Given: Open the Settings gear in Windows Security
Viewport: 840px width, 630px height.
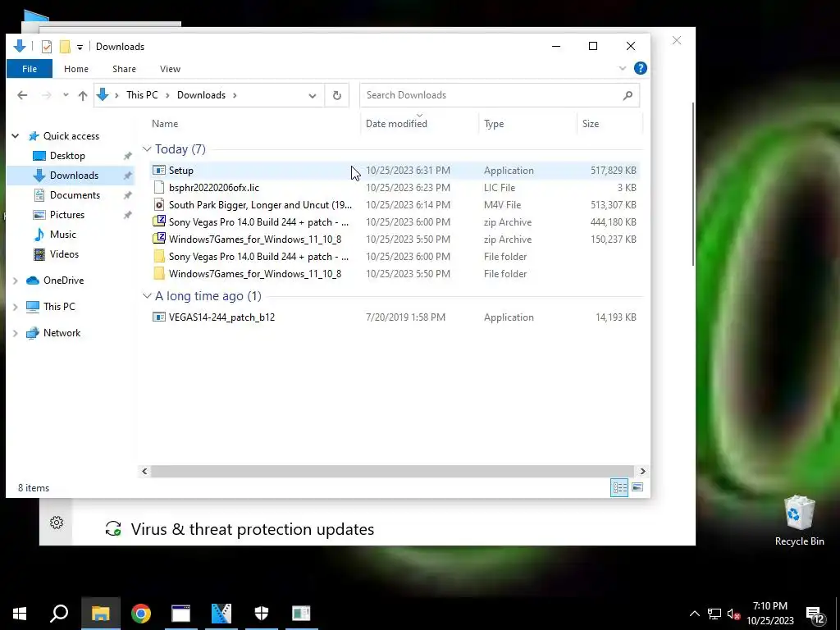Looking at the screenshot, I should 57,523.
